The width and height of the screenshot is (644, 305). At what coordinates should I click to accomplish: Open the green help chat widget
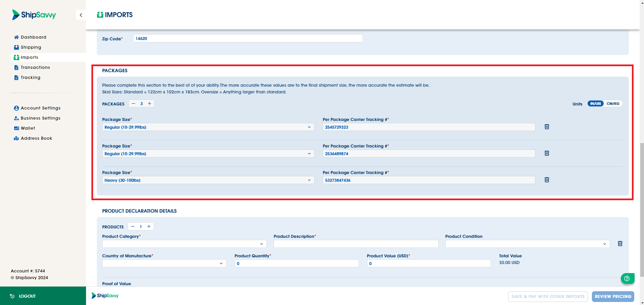[x=627, y=278]
